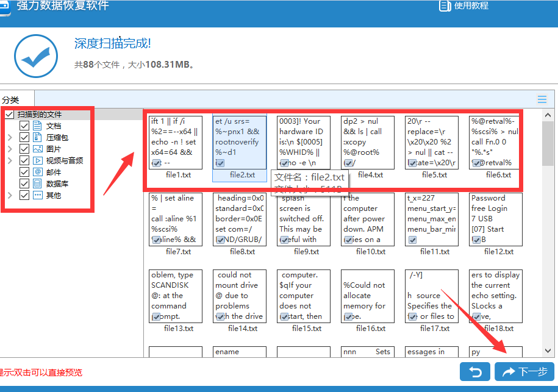Image resolution: width=558 pixels, height=392 pixels.
Task: Click the back arrow button
Action: pyautogui.click(x=474, y=372)
